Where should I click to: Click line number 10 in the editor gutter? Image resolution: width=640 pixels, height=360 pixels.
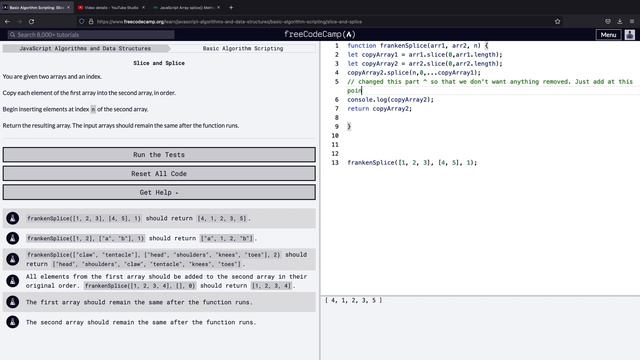[335, 136]
